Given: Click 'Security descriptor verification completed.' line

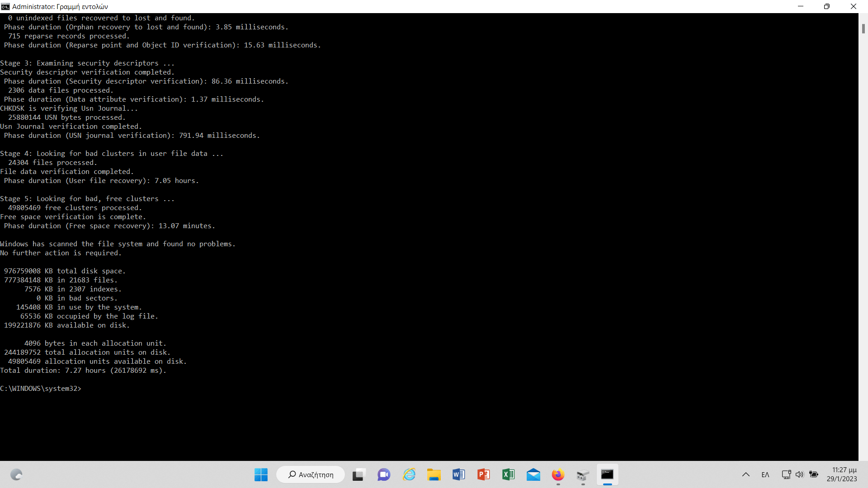Looking at the screenshot, I should coord(87,72).
